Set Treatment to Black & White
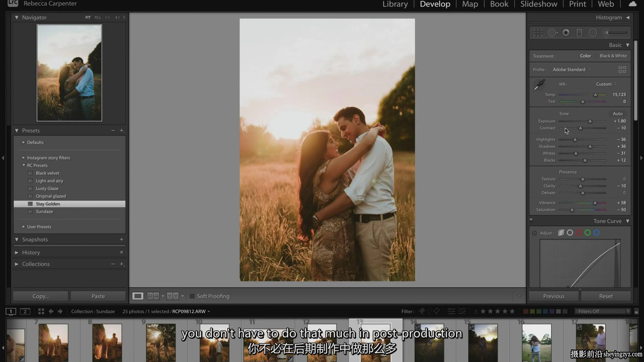 coord(613,56)
